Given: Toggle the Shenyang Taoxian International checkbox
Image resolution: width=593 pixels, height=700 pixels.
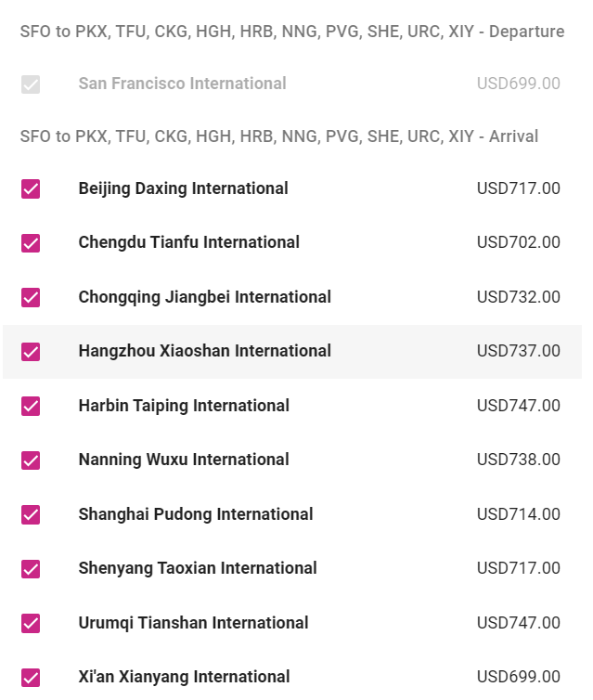Looking at the screenshot, I should 31,569.
